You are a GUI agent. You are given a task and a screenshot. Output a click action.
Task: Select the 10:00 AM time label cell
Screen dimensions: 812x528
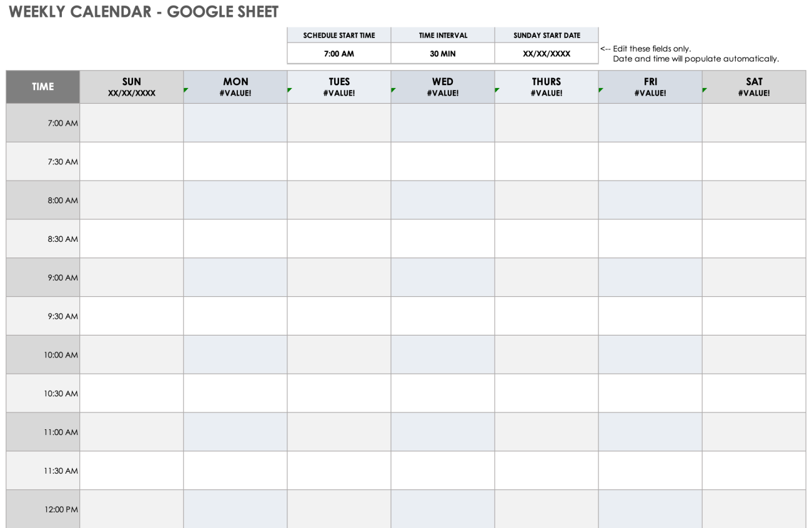43,355
